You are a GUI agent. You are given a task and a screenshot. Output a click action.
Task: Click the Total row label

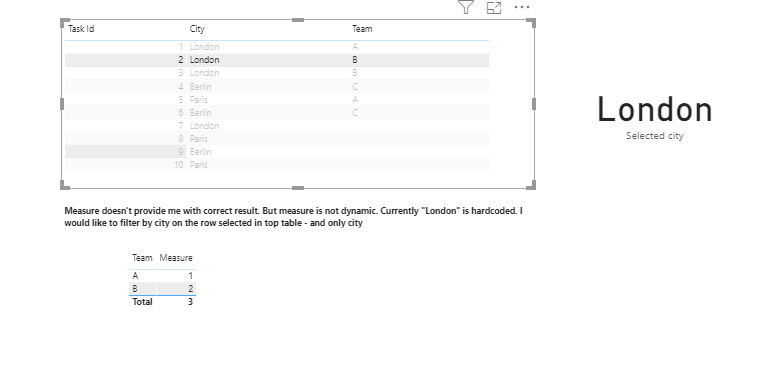click(142, 302)
